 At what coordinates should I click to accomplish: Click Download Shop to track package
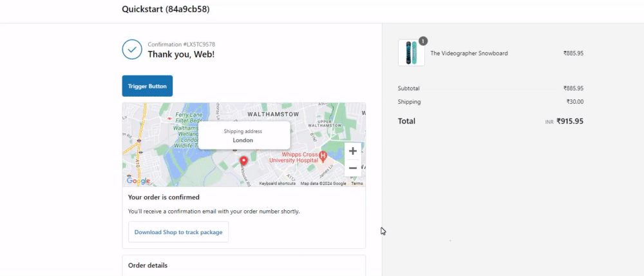(x=178, y=232)
